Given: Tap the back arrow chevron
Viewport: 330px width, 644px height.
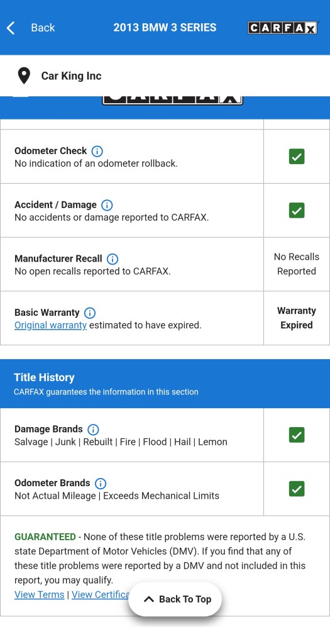Looking at the screenshot, I should [11, 28].
